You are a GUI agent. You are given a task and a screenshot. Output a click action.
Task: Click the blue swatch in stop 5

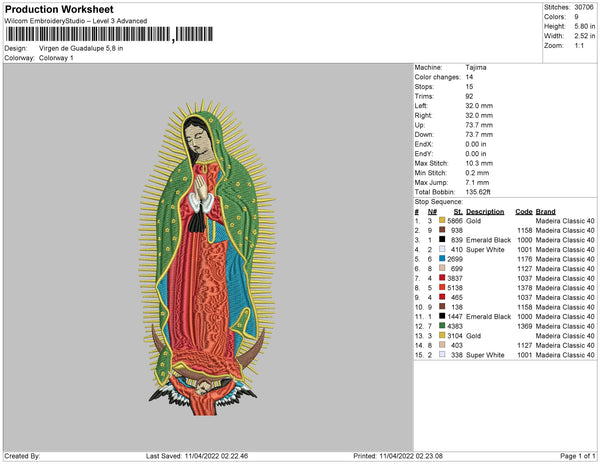(442, 259)
